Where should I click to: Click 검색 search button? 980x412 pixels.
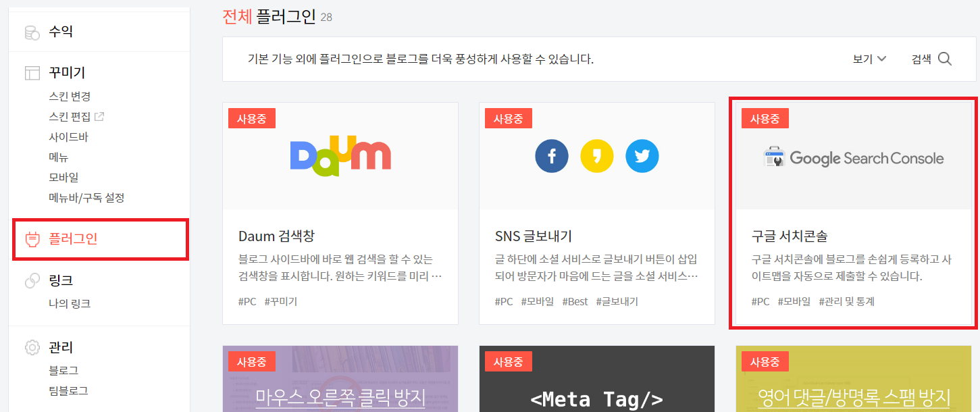[x=931, y=59]
